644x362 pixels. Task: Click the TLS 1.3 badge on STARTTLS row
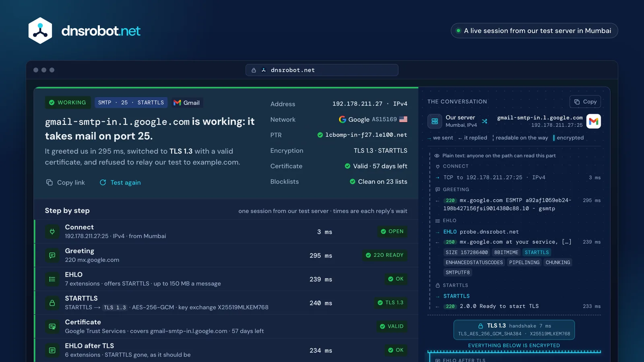390,302
